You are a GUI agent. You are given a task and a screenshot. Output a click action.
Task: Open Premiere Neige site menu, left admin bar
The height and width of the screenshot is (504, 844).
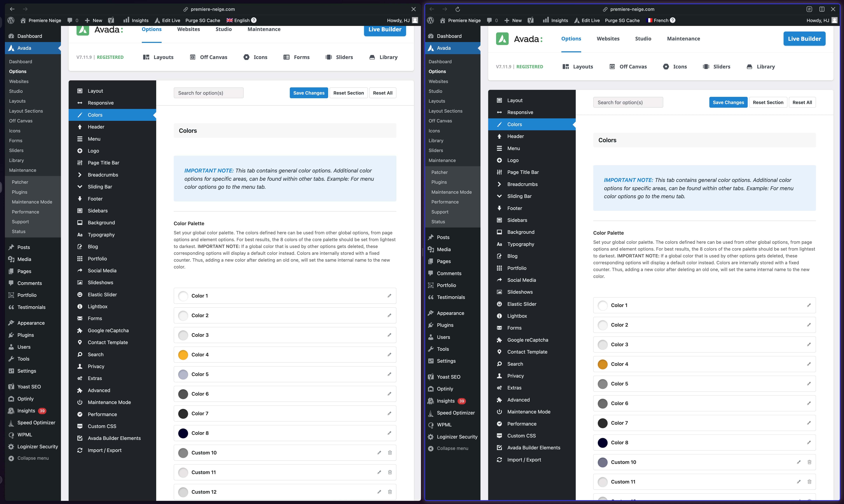[41, 20]
